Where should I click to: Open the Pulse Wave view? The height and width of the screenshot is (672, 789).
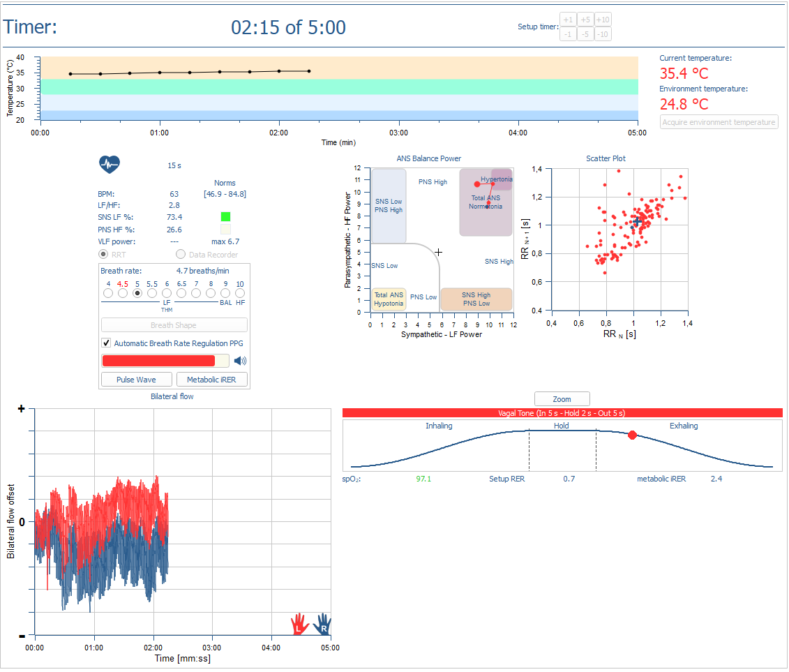click(x=136, y=380)
